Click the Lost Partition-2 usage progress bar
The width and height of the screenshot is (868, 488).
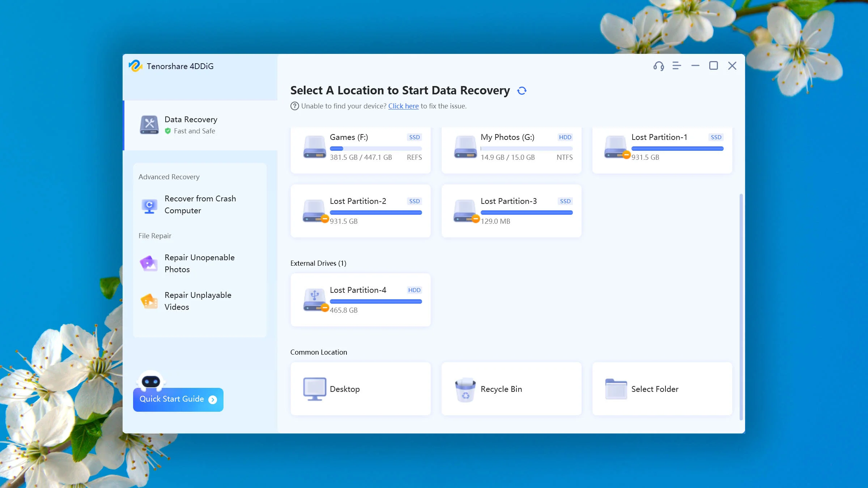coord(375,213)
